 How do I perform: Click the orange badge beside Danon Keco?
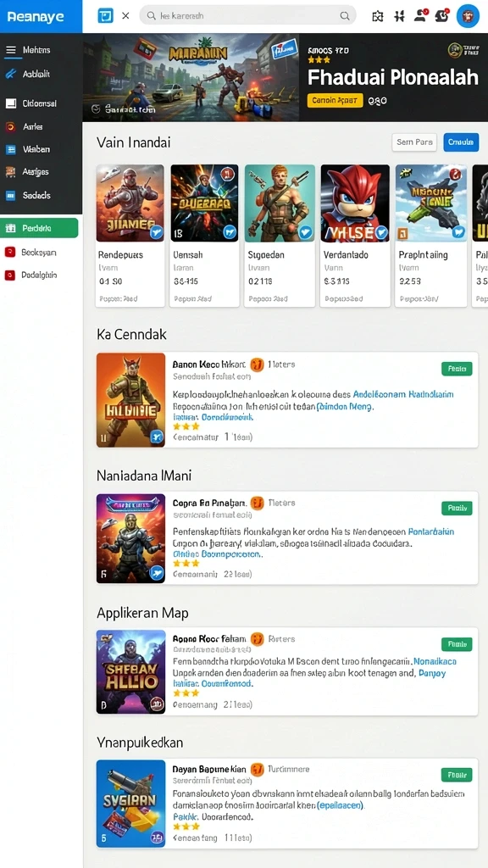pyautogui.click(x=257, y=364)
